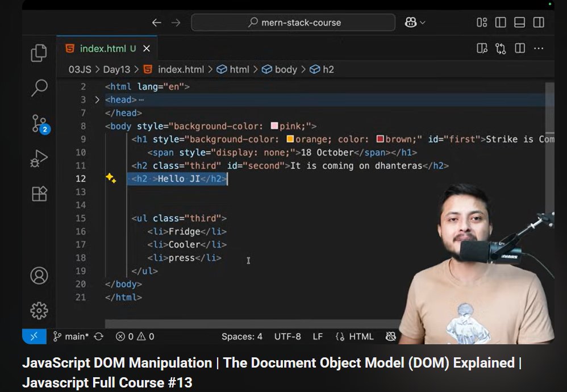Click line number 15 in gutter
Screen dimensions: 567x392
[81, 218]
